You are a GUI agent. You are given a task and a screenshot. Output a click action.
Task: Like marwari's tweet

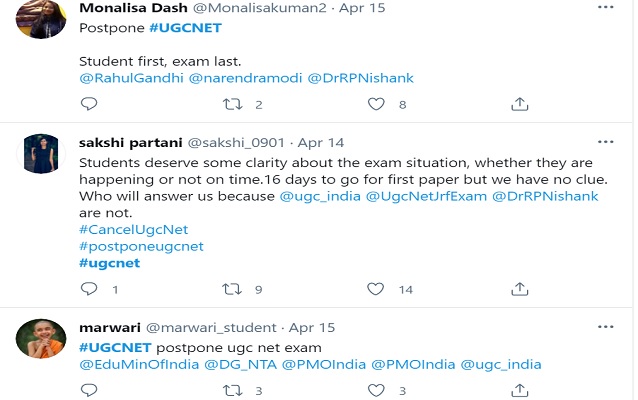click(x=376, y=391)
